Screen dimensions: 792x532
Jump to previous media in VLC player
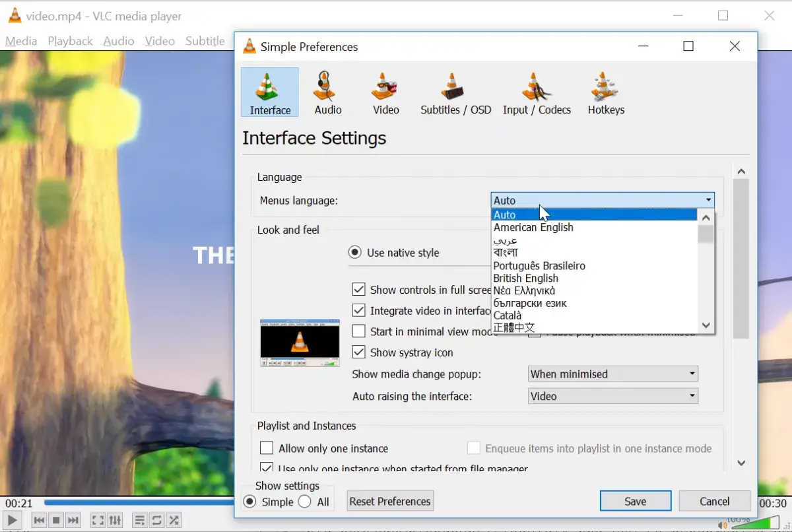[39, 520]
